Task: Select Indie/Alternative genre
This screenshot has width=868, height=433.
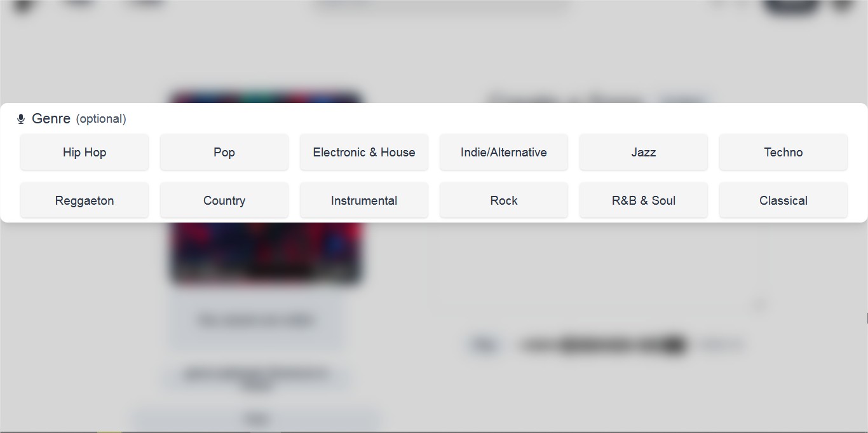Action: click(504, 152)
